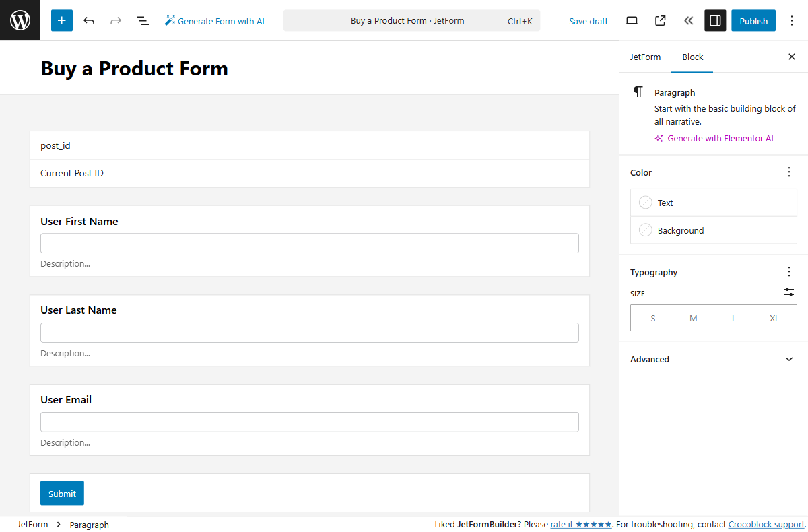Image resolution: width=808 pixels, height=532 pixels.
Task: Open Color options three-dot menu
Action: tap(789, 172)
